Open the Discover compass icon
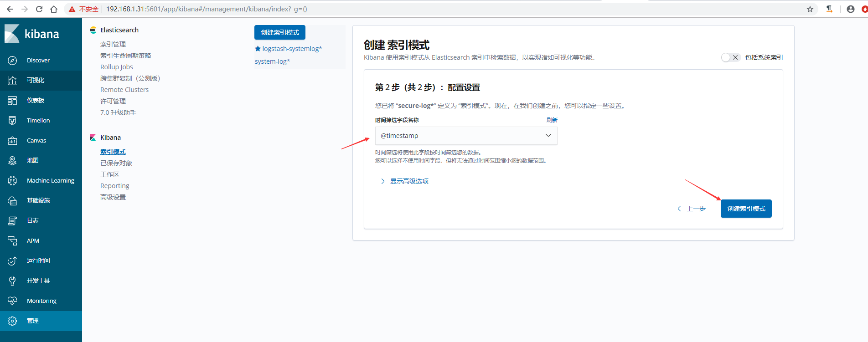This screenshot has width=868, height=342. (12, 60)
